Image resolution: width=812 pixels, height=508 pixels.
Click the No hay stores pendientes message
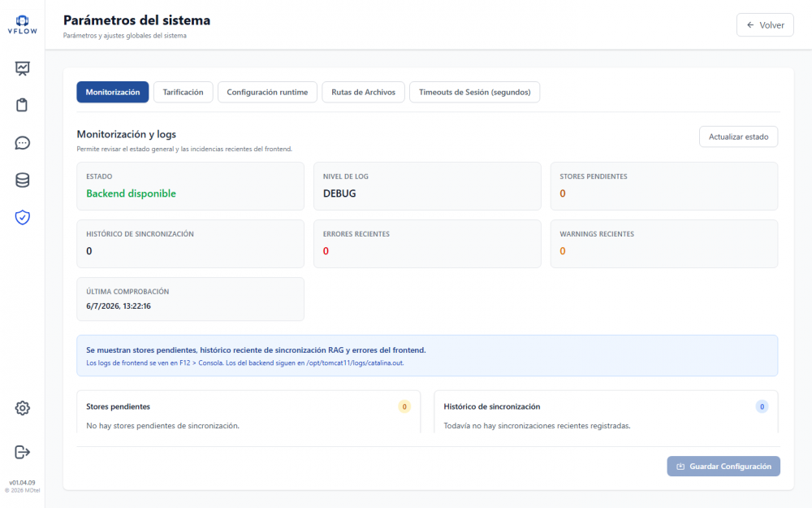pyautogui.click(x=162, y=426)
